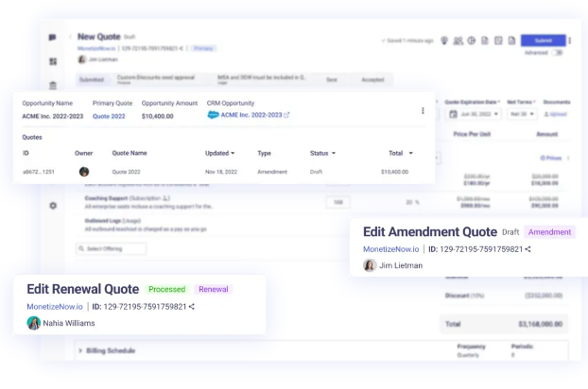Viewport: 588px width, 389px height.
Task: Click the pie chart icon in quote toolbar
Action: 472,41
